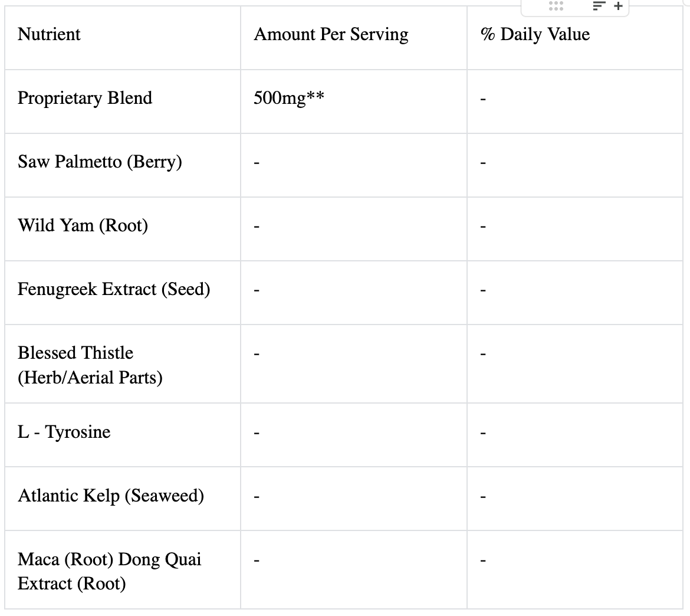Click the column drag handle dots
This screenshot has height=616, width=690.
click(x=556, y=6)
